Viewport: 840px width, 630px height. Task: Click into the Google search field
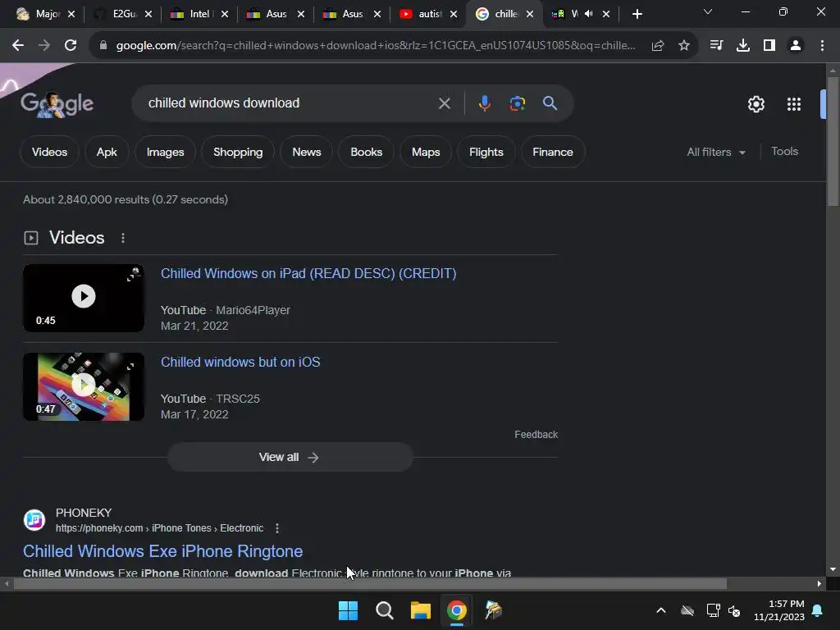[290, 103]
